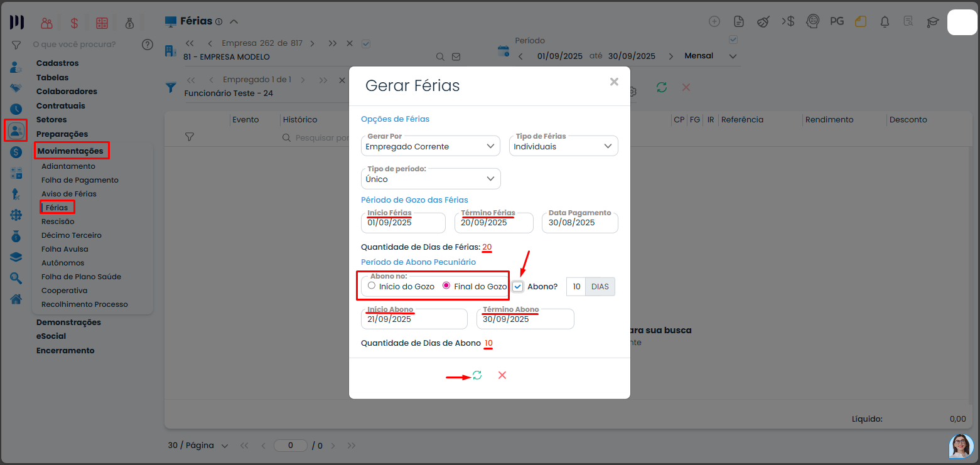Viewport: 980px width, 465px height.
Task: Click the Término Abono date field
Action: [x=525, y=319]
